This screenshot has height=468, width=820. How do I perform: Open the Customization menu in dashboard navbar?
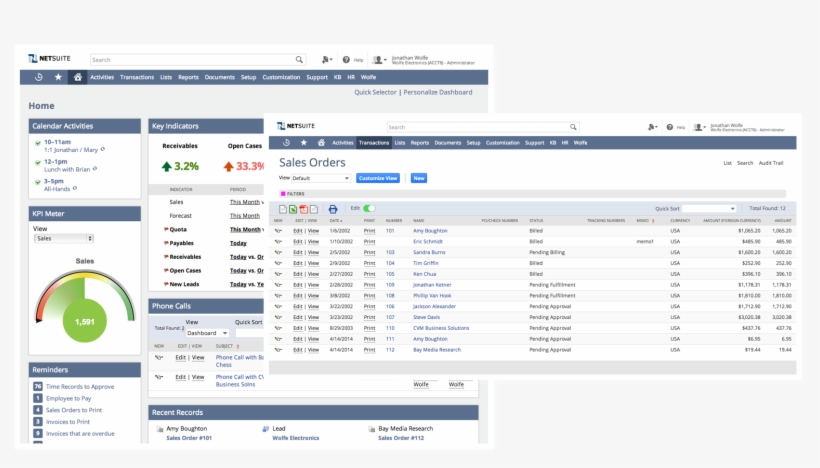point(281,77)
